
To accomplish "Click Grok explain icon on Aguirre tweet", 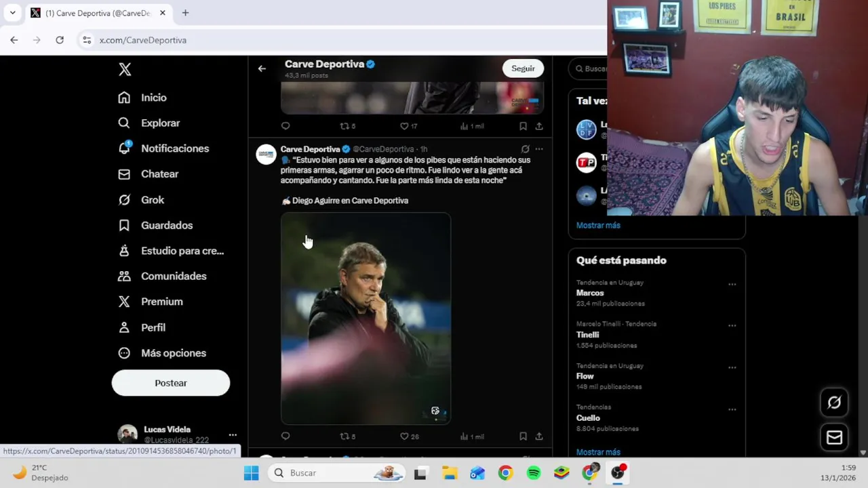I will click(525, 149).
